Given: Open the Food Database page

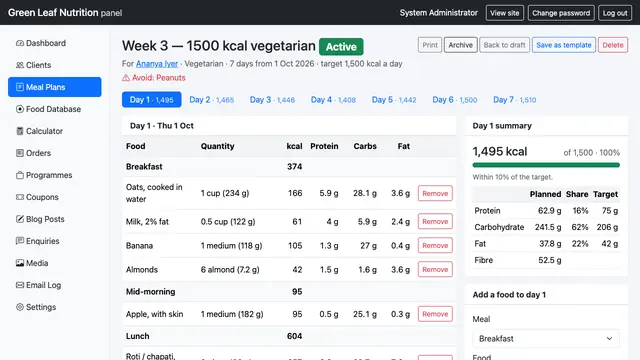Looking at the screenshot, I should (55, 109).
